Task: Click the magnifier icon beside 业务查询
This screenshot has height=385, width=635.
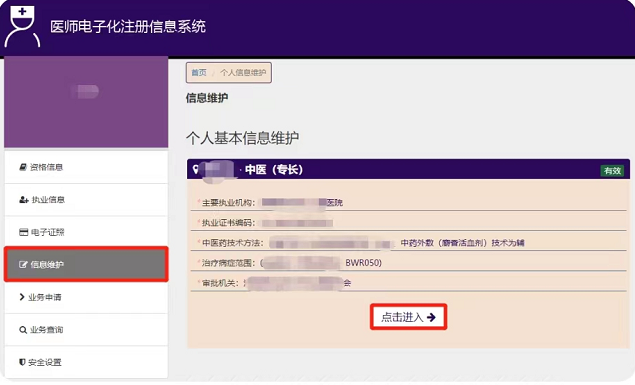Action: pos(23,330)
